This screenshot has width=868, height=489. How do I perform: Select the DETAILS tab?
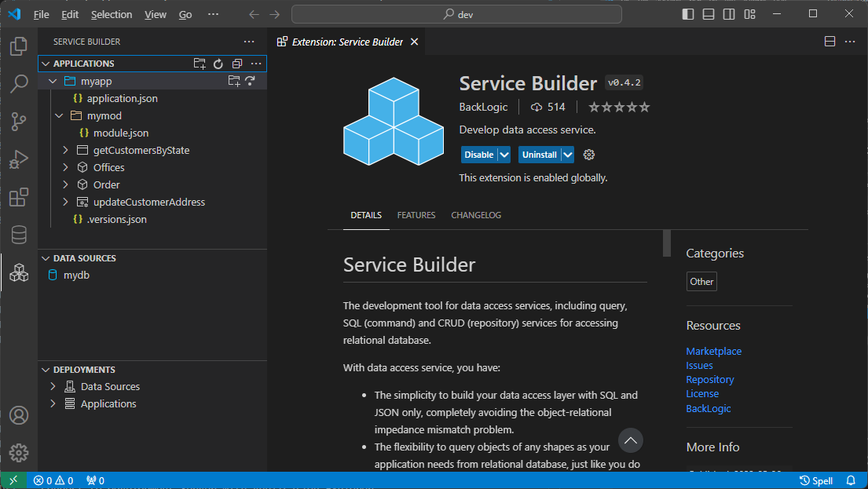[366, 215]
